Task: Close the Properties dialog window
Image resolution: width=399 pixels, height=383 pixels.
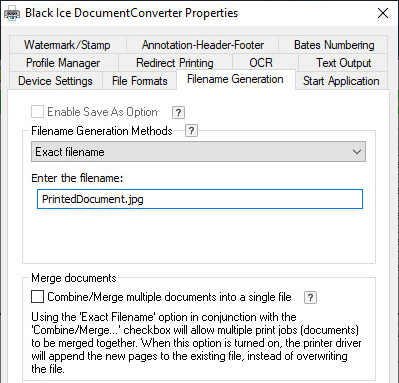Action: coord(383,13)
